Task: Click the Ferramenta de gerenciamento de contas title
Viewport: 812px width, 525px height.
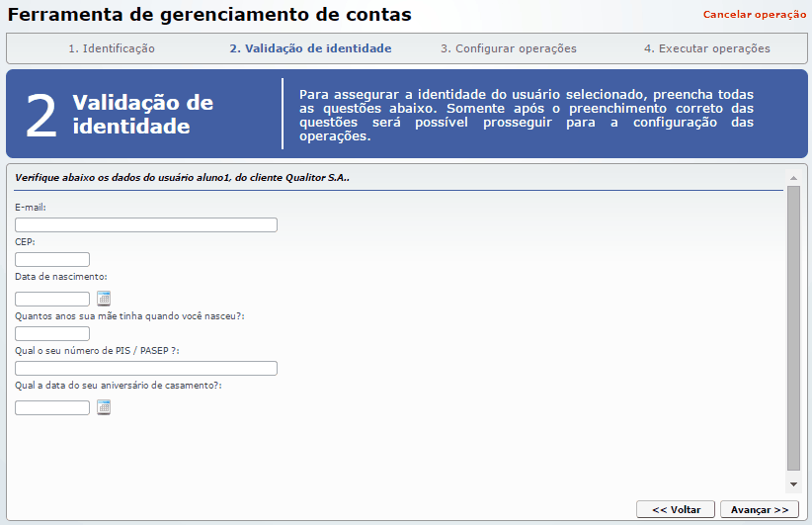Action: (209, 15)
